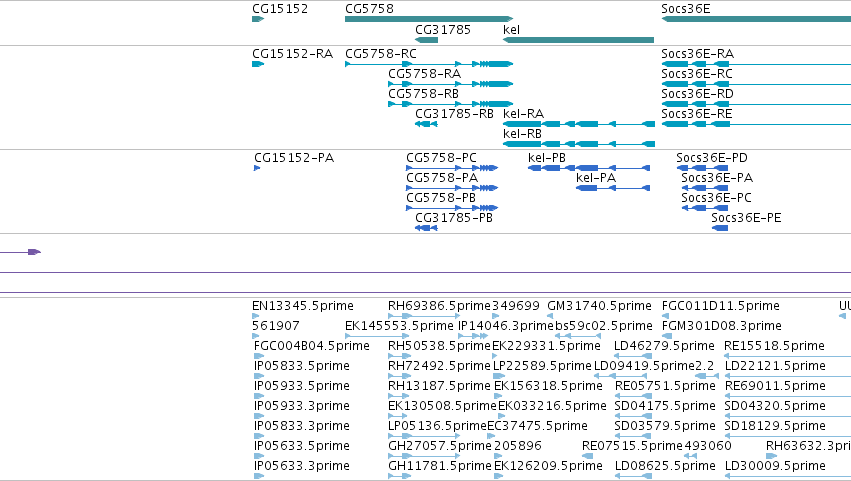Select protein kel-PB
Viewport: 851px width, 481px height.
547,158
